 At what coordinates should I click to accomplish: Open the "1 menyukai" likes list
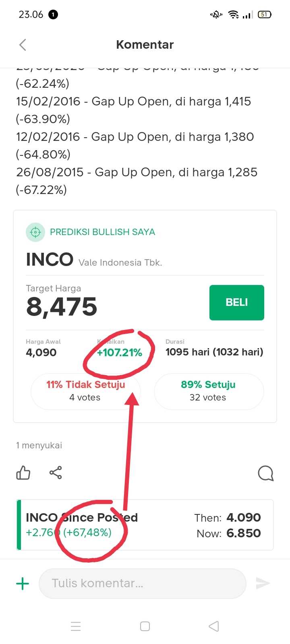pyautogui.click(x=39, y=445)
